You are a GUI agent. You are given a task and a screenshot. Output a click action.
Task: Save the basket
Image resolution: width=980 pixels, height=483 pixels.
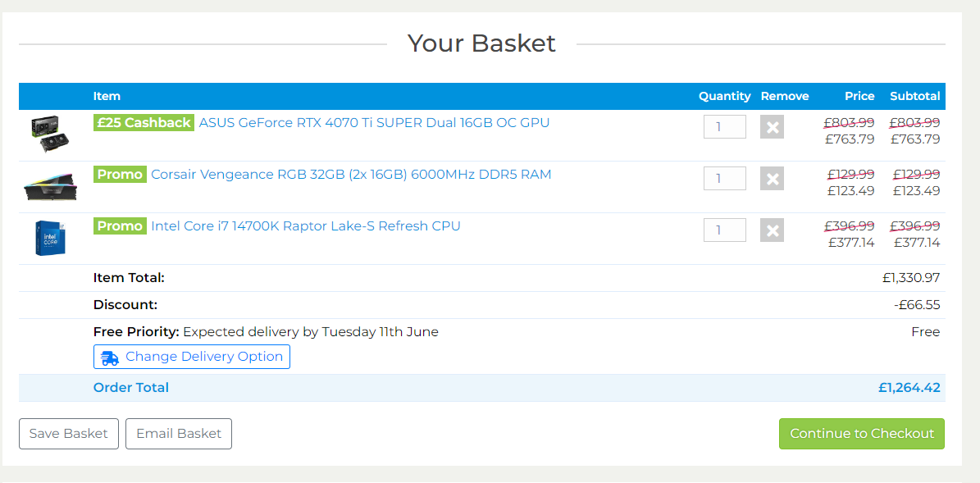(69, 434)
